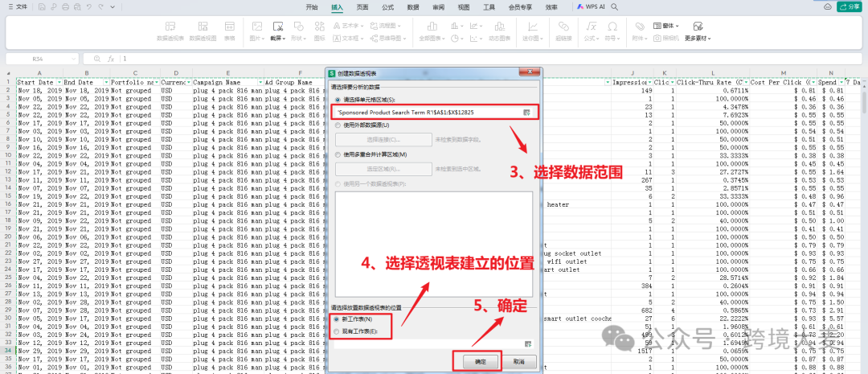The height and width of the screenshot is (374, 868).
Task: Click the 截屏 screenshot icon
Action: pos(277,26)
